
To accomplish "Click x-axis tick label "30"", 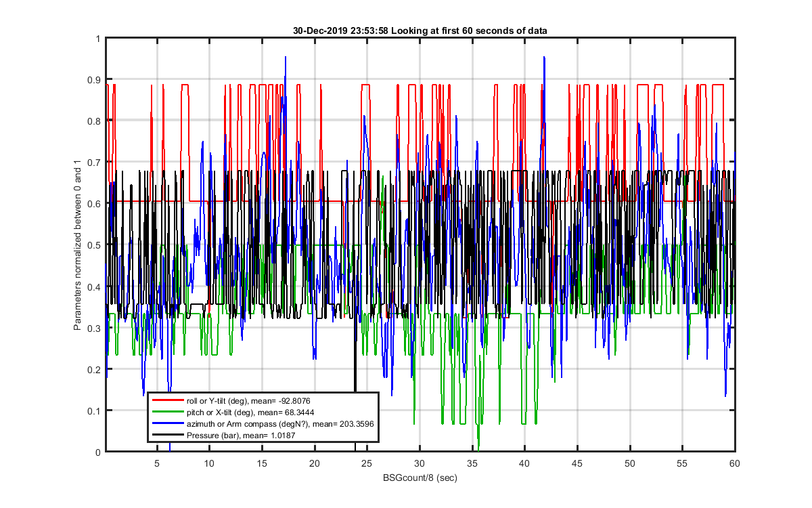I will click(x=420, y=463).
